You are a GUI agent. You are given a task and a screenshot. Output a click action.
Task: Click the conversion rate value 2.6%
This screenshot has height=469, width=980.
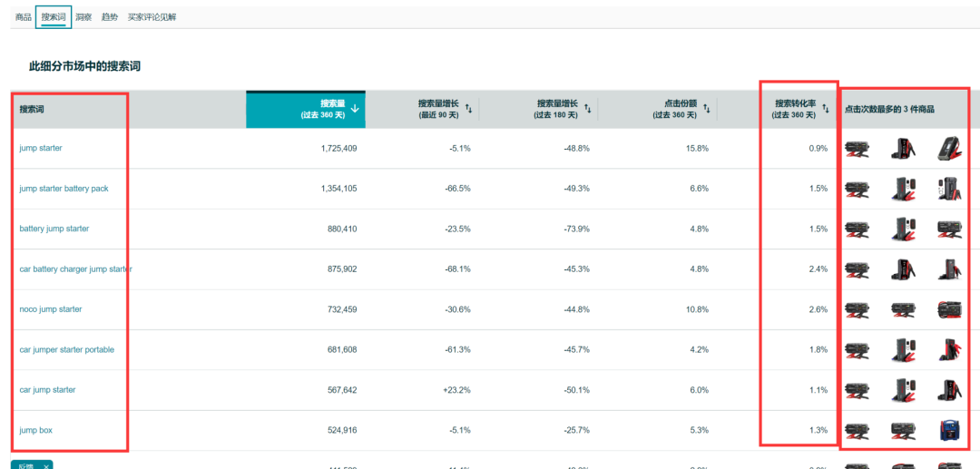pos(818,309)
